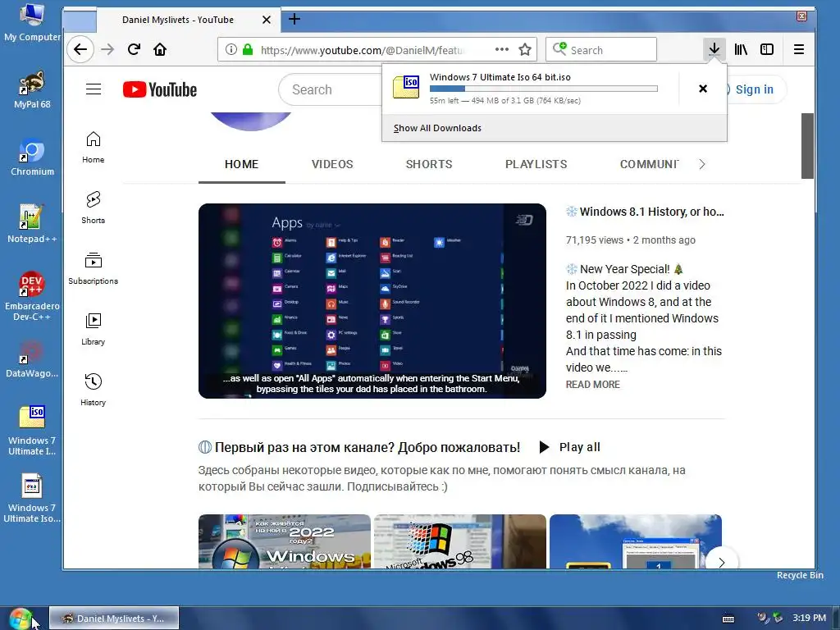The height and width of the screenshot is (630, 840).
Task: Expand description with READ MORE
Action: pos(593,384)
